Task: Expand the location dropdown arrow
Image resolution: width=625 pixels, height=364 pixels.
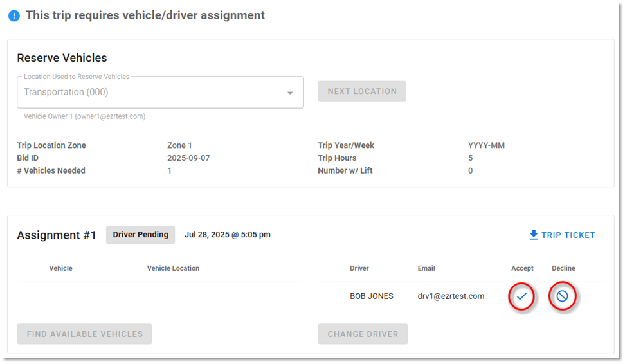Action: coord(290,93)
